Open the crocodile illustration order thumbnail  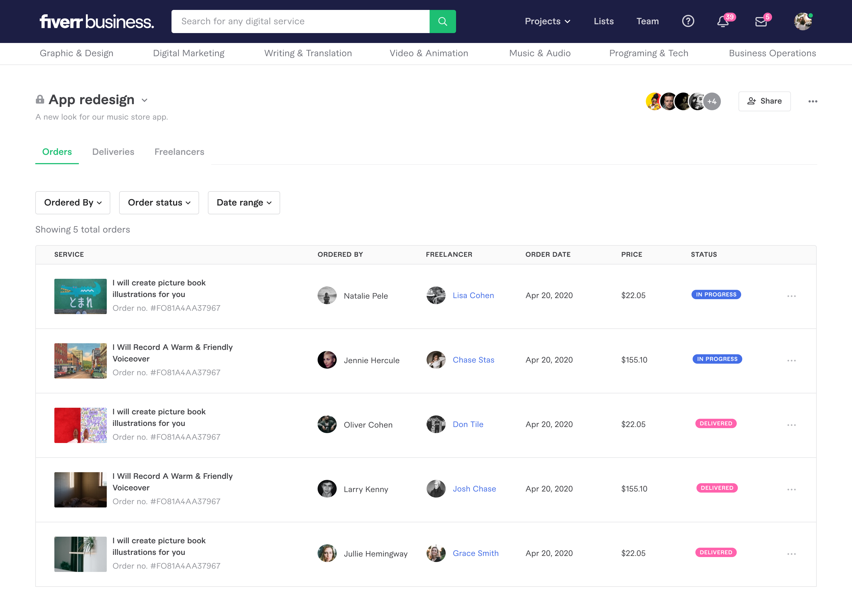[81, 296]
